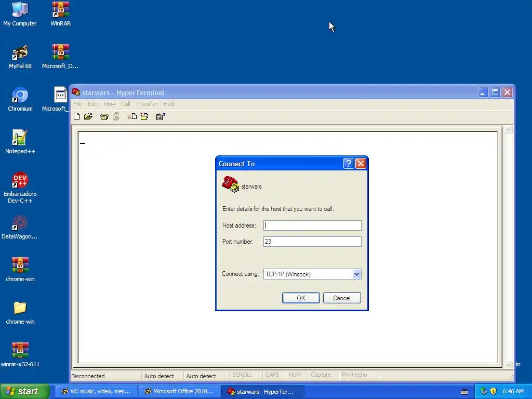Select the Microsoft_O... archive icon
The height and width of the screenshot is (399, 532).
point(60,57)
